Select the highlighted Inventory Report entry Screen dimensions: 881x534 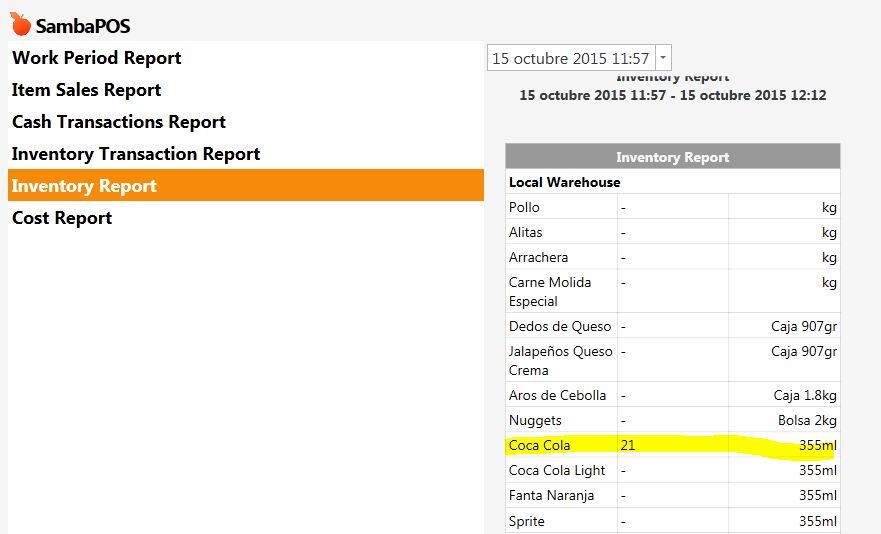(246, 185)
